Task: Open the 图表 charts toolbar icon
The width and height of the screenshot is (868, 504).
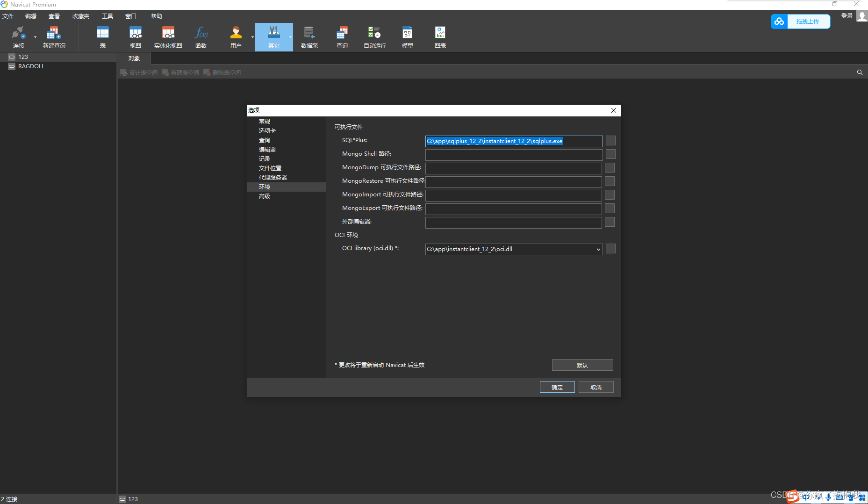Action: click(440, 37)
